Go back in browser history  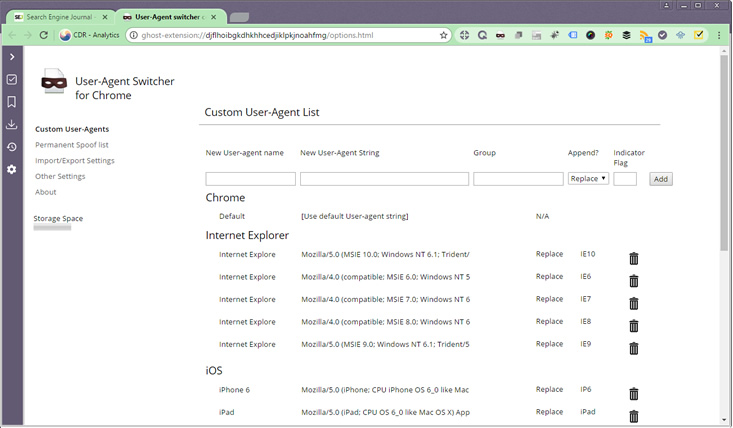(12, 35)
